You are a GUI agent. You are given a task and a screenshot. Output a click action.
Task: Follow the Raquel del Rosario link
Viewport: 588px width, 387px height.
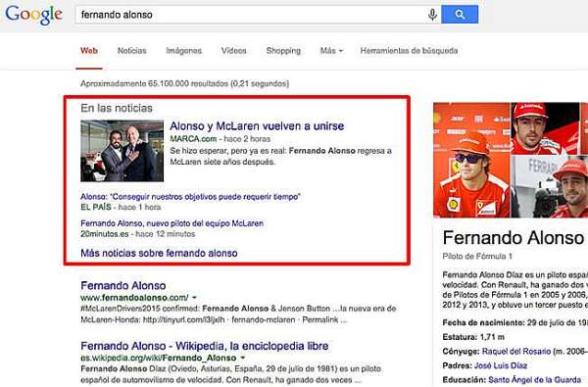516,352
